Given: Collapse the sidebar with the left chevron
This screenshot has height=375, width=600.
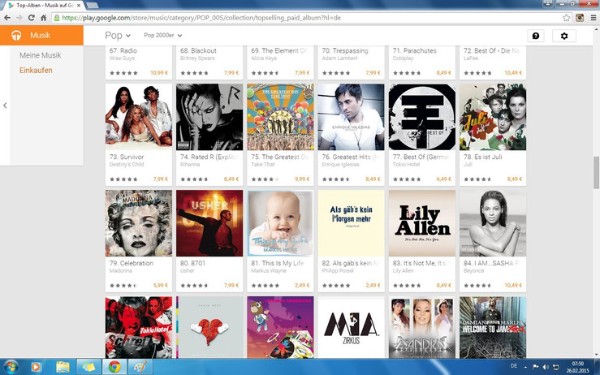Looking at the screenshot, I should [5, 105].
